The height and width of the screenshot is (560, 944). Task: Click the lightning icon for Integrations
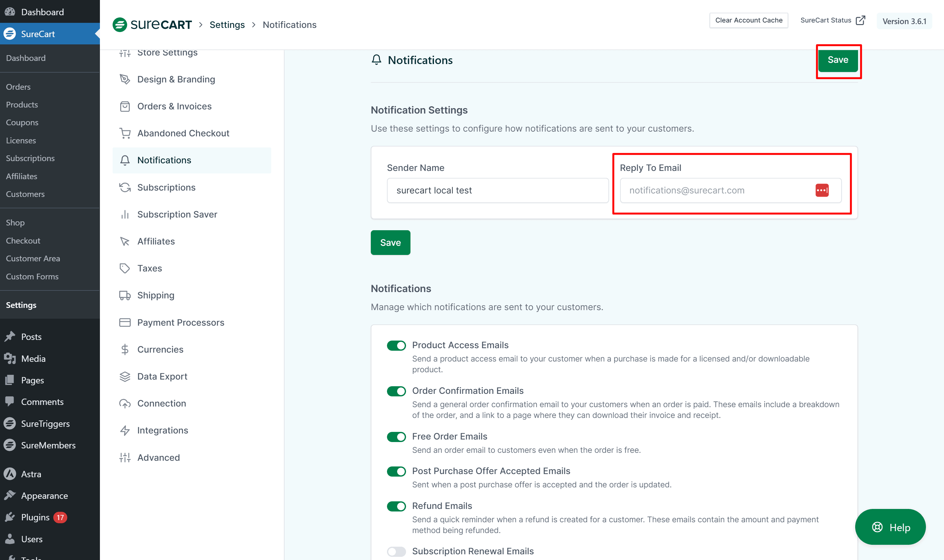125,431
